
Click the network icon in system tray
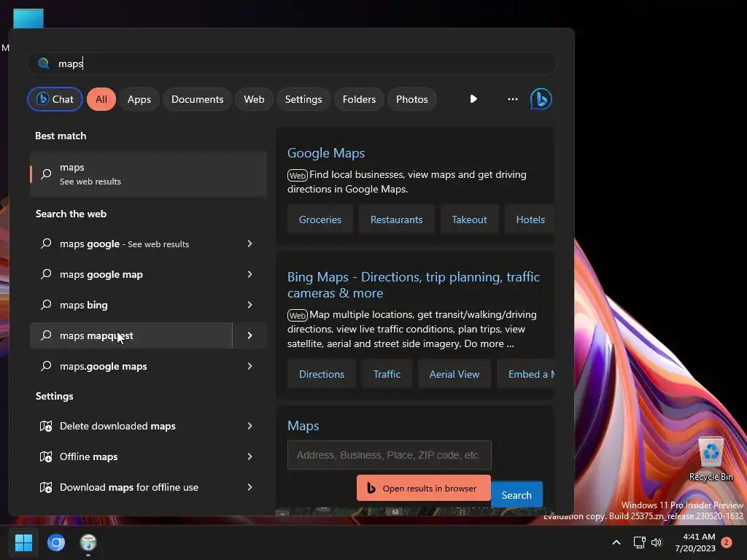(x=639, y=542)
